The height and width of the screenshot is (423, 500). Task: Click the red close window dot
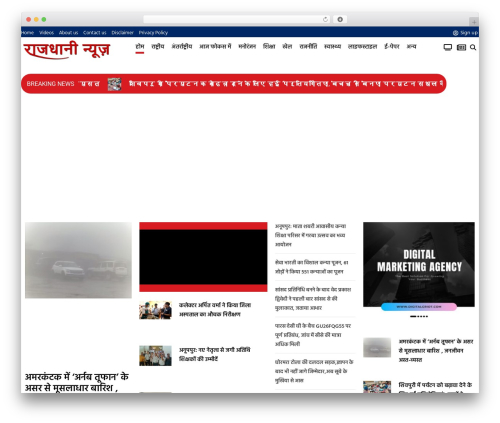tap(29, 19)
